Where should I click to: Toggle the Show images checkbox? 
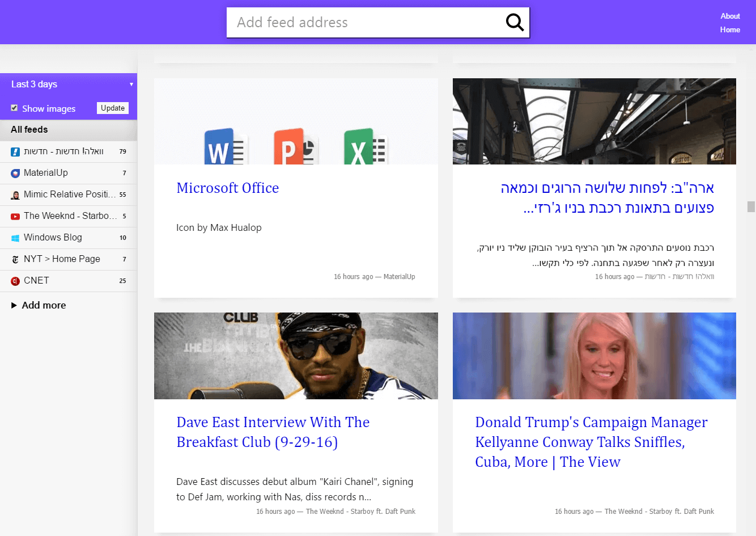14,108
